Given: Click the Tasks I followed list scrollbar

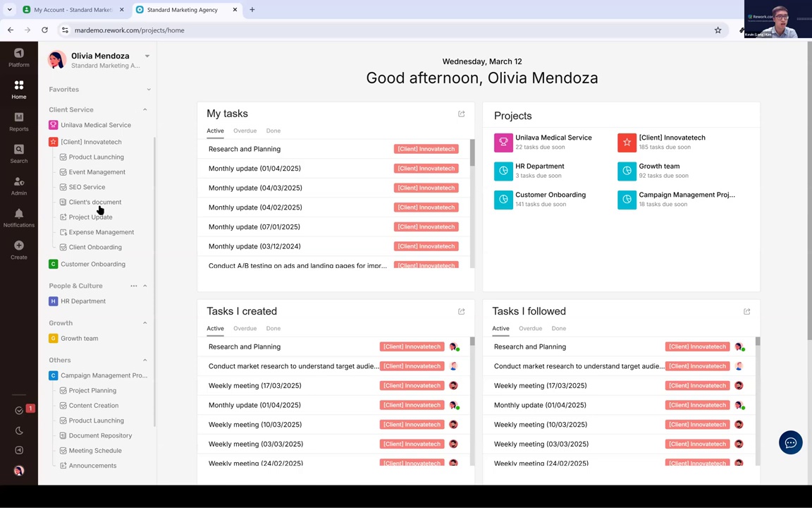Looking at the screenshot, I should [758, 341].
